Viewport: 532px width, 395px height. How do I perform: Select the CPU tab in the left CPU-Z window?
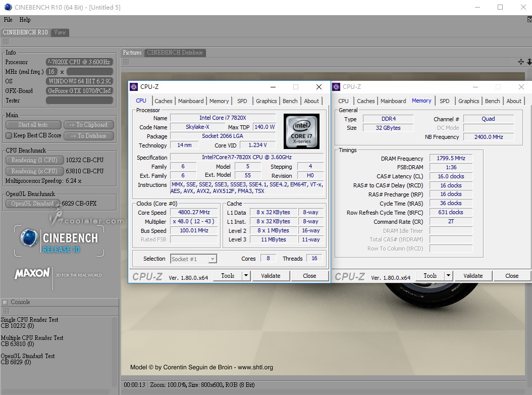coord(141,101)
